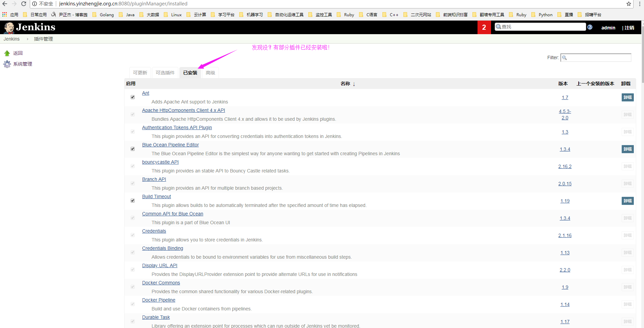Open Display URL API version 2.2.0 link
This screenshot has height=328, width=644.
tap(565, 270)
